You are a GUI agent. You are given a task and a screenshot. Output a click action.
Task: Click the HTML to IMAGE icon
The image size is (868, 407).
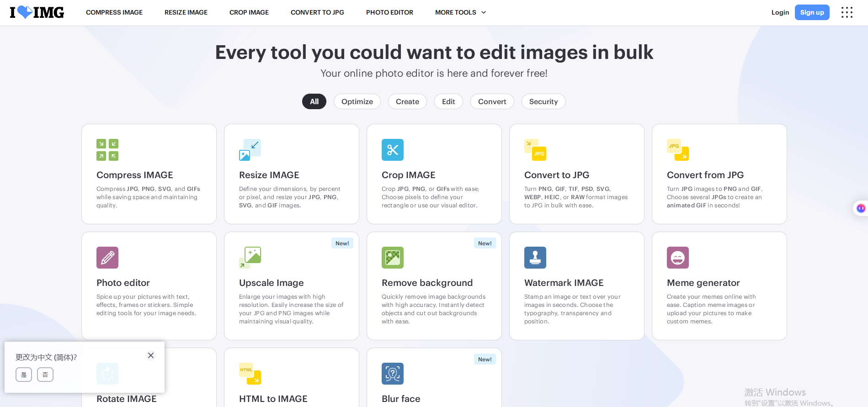click(x=250, y=374)
